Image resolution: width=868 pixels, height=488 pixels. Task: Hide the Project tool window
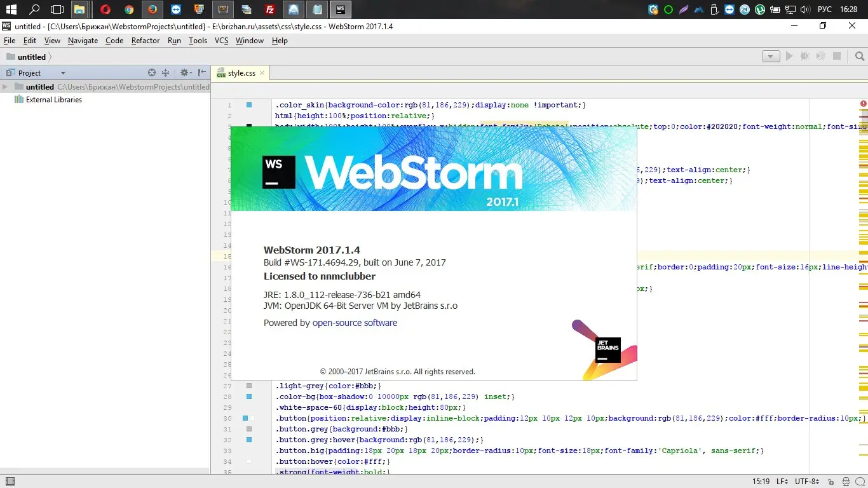(x=201, y=73)
